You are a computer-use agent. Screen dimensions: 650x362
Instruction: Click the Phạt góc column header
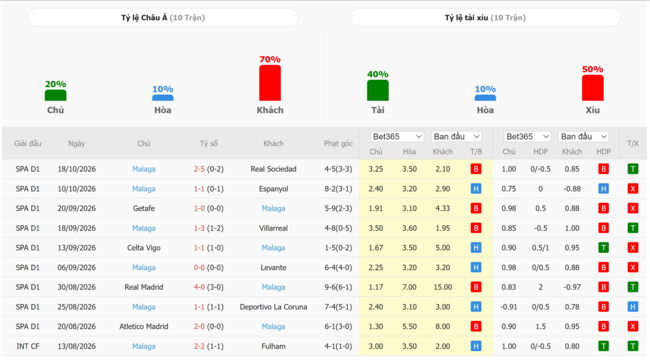pyautogui.click(x=338, y=143)
